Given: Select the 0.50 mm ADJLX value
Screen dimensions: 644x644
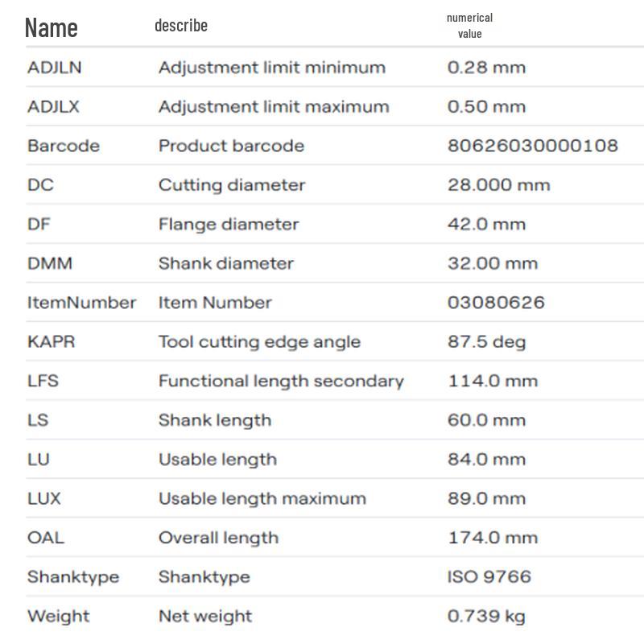Looking at the screenshot, I should click(x=486, y=107).
